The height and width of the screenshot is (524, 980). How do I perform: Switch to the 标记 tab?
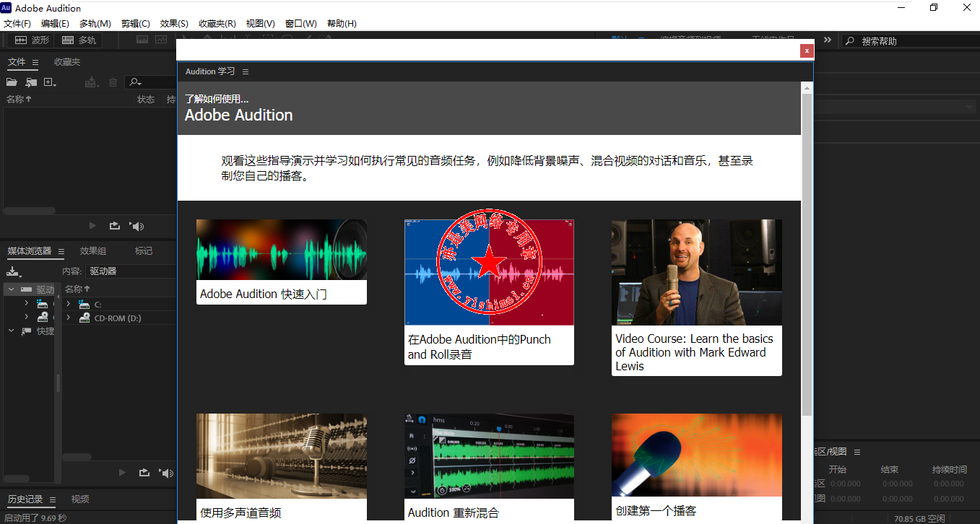[x=144, y=251]
